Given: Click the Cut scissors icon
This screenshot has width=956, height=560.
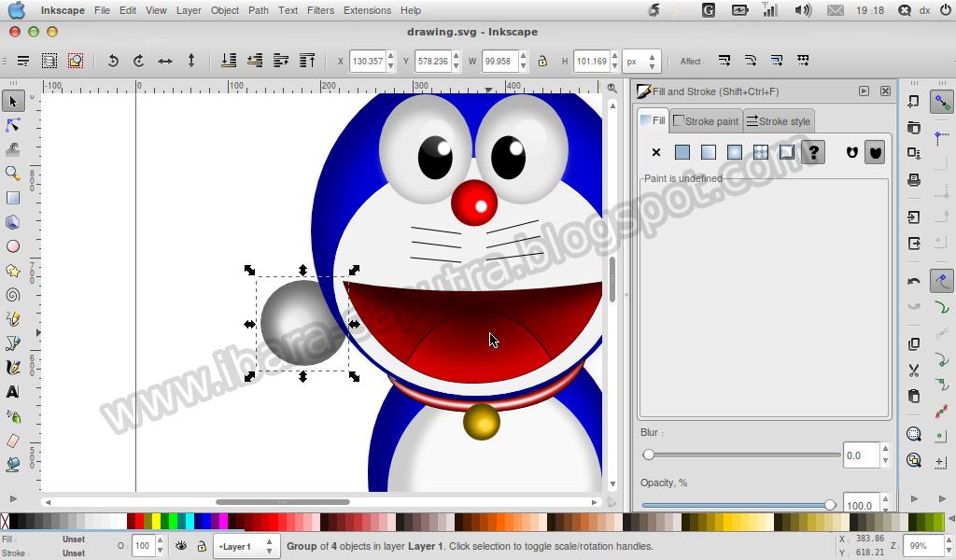Looking at the screenshot, I should coord(913,370).
